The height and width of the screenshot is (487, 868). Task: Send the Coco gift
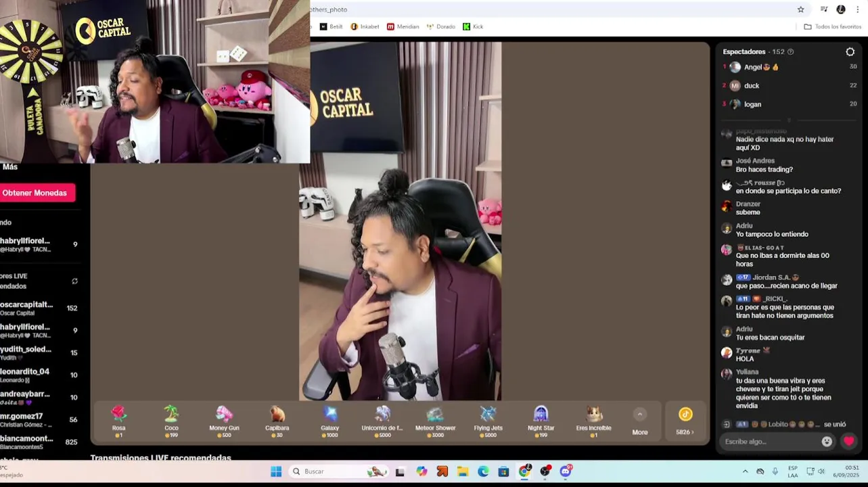pos(172,421)
